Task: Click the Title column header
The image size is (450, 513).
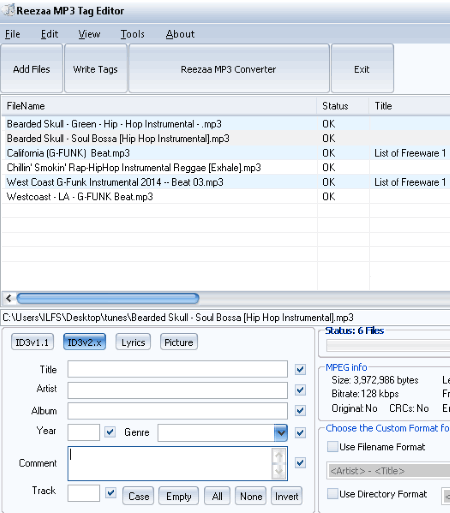Action: tap(410, 106)
